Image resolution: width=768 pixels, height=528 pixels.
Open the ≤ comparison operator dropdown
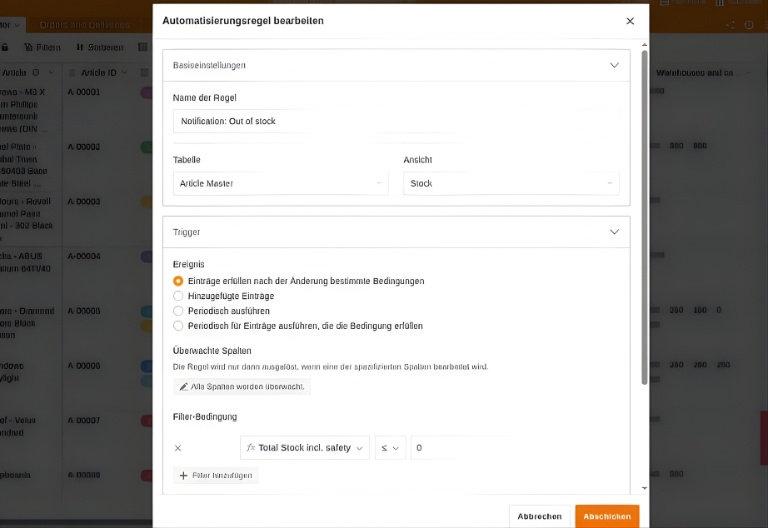pos(389,448)
